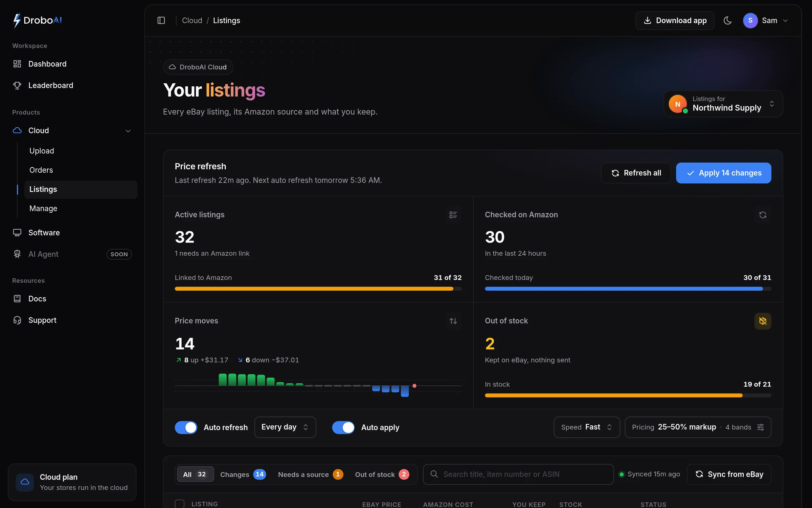Viewport: 812px width, 508px height.
Task: Collapse the sidebar with the panel icon
Action: point(161,21)
